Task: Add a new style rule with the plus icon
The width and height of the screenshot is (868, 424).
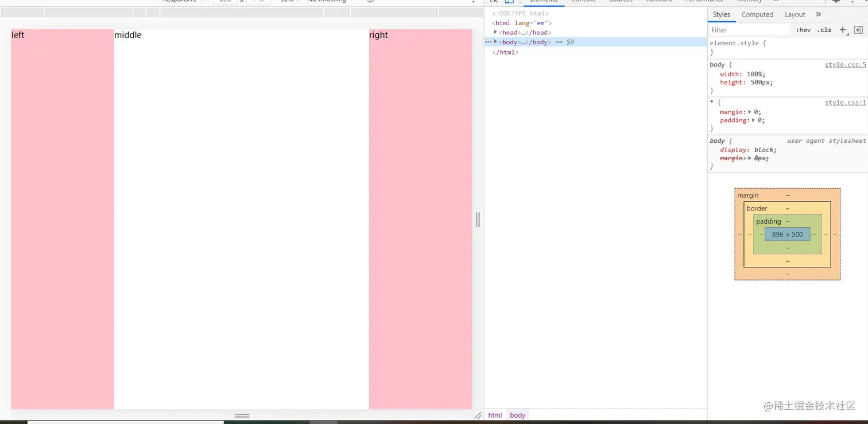Action: click(843, 30)
